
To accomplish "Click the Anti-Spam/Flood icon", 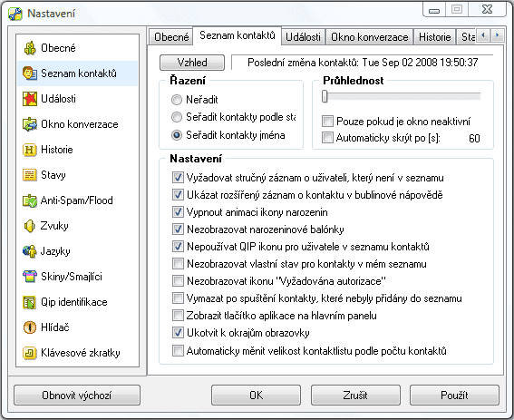I will click(x=30, y=200).
